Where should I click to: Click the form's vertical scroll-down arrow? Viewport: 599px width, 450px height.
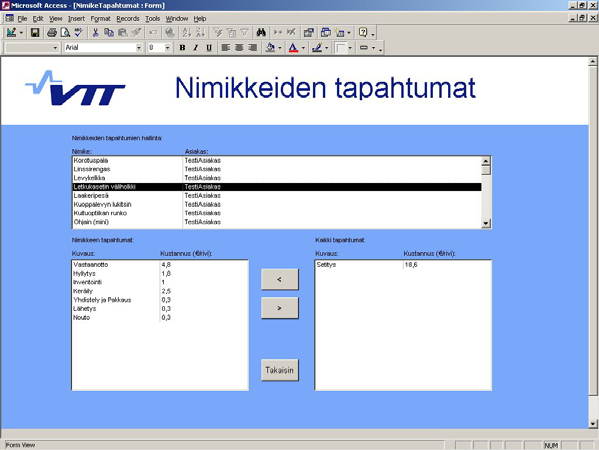[593, 423]
